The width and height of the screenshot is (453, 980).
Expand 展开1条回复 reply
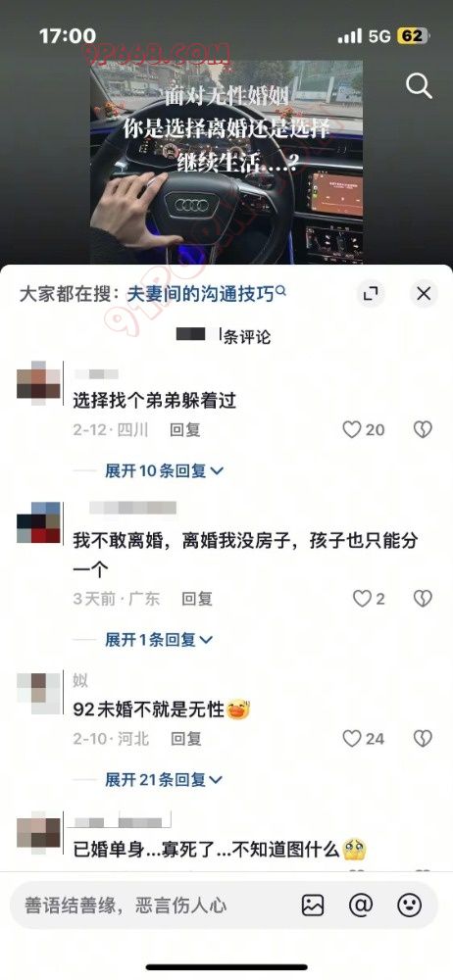click(159, 639)
